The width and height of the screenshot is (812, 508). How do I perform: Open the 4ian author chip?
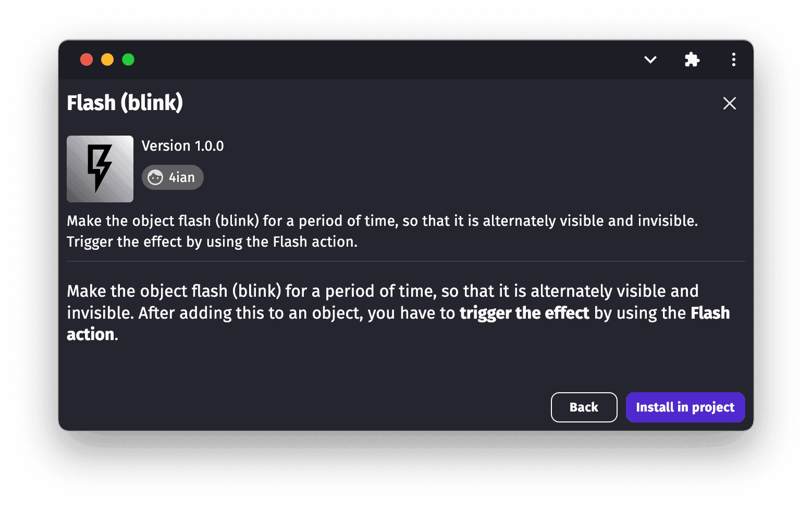(x=181, y=178)
